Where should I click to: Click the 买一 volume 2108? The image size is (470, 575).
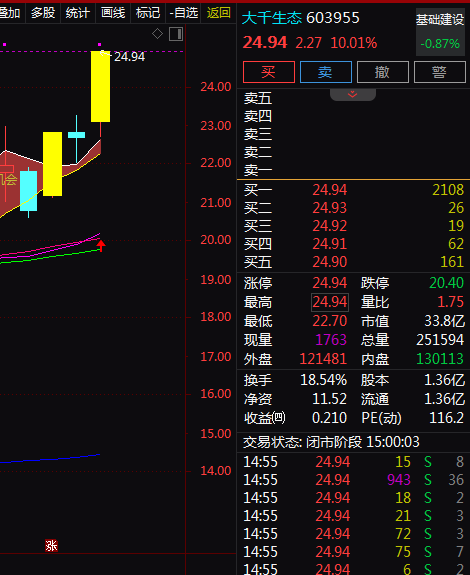tap(448, 190)
